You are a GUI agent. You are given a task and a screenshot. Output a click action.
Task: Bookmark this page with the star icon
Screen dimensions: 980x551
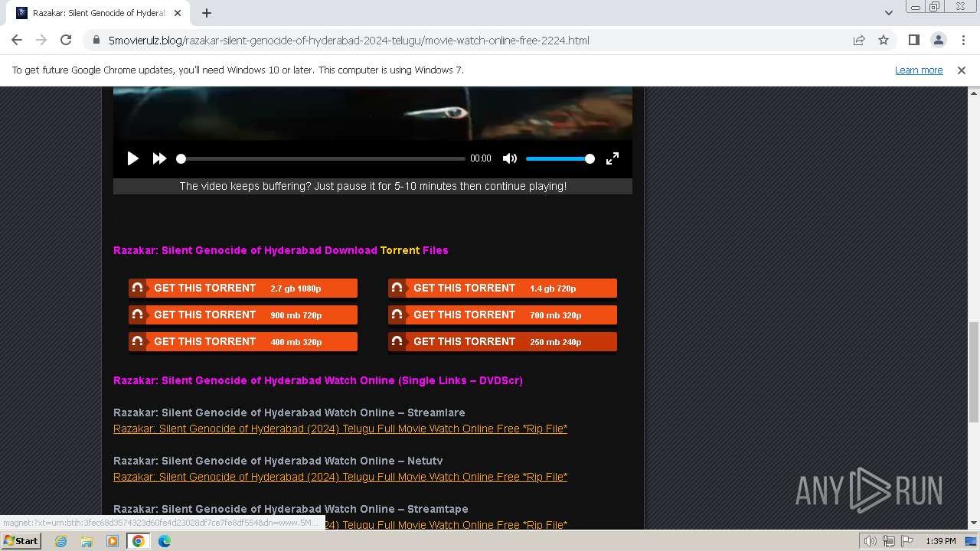tap(884, 41)
